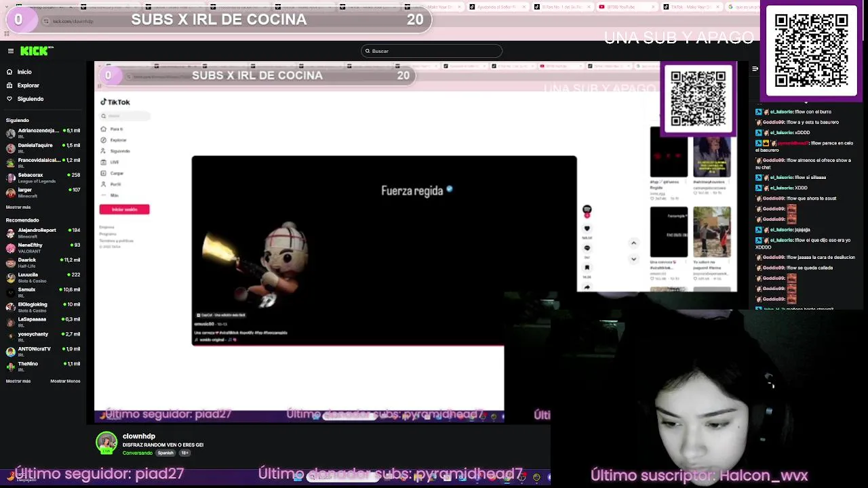Click the Spanish language tag
The height and width of the screenshot is (488, 868).
pyautogui.click(x=165, y=453)
